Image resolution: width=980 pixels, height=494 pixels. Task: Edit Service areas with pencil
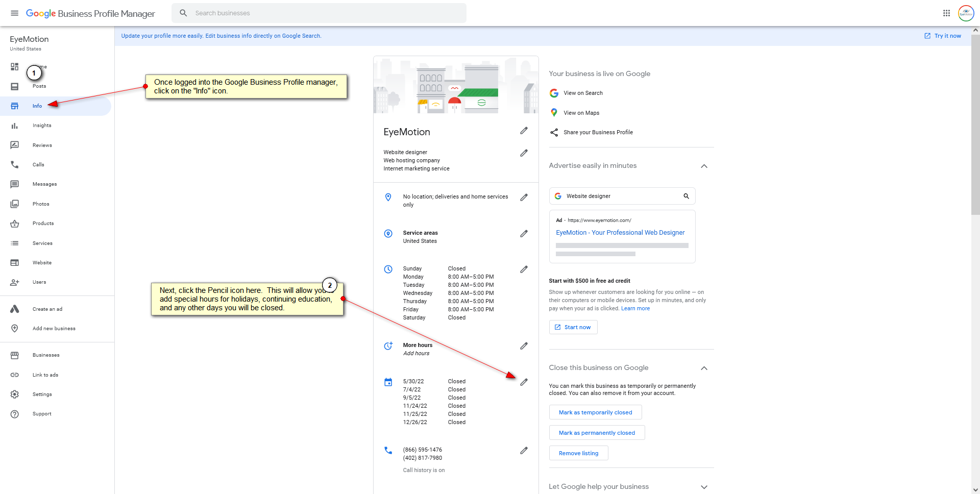(x=524, y=234)
